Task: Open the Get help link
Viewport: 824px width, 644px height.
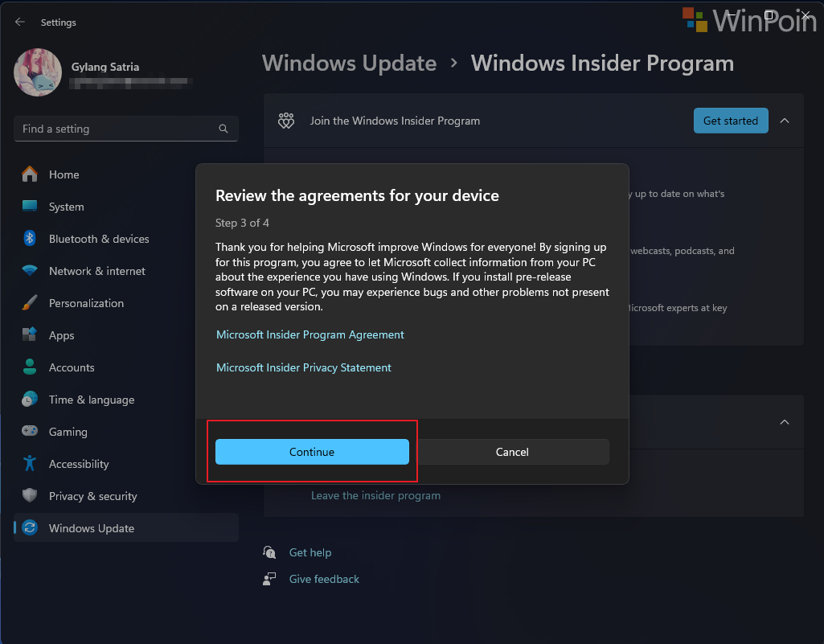Action: [310, 552]
